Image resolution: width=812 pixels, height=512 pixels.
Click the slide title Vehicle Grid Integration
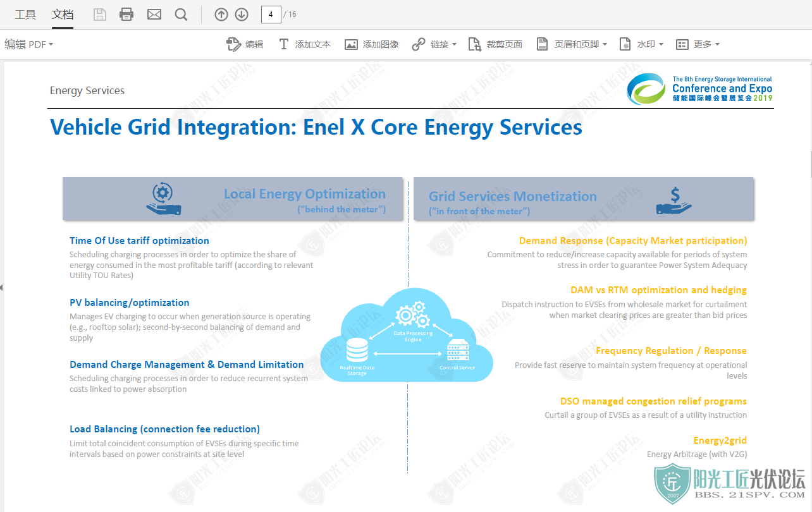tap(316, 127)
